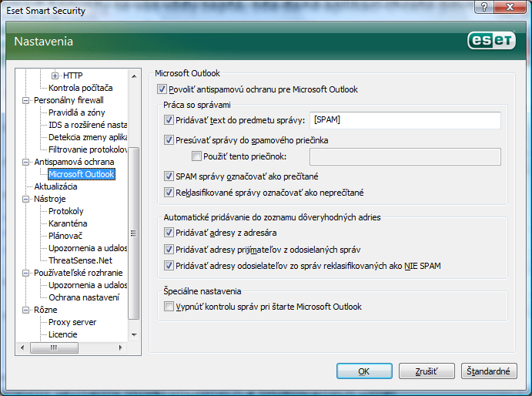
Task: Select Licencie tree item
Action: [x=63, y=334]
